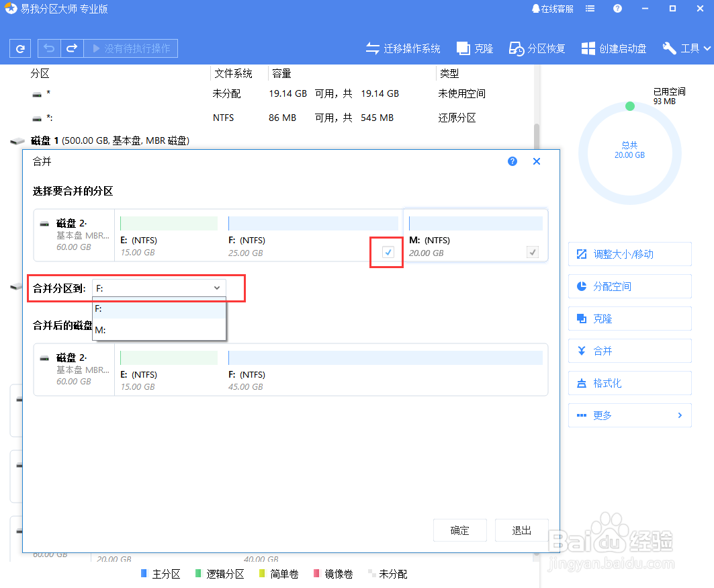714x588 pixels.
Task: Select 调整大小/移动 in right sidebar
Action: (x=629, y=254)
